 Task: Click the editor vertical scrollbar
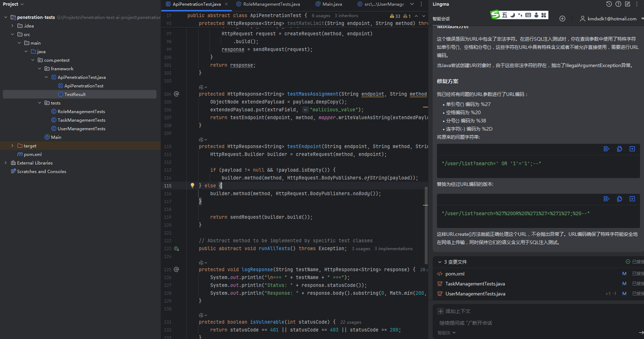tap(426, 225)
